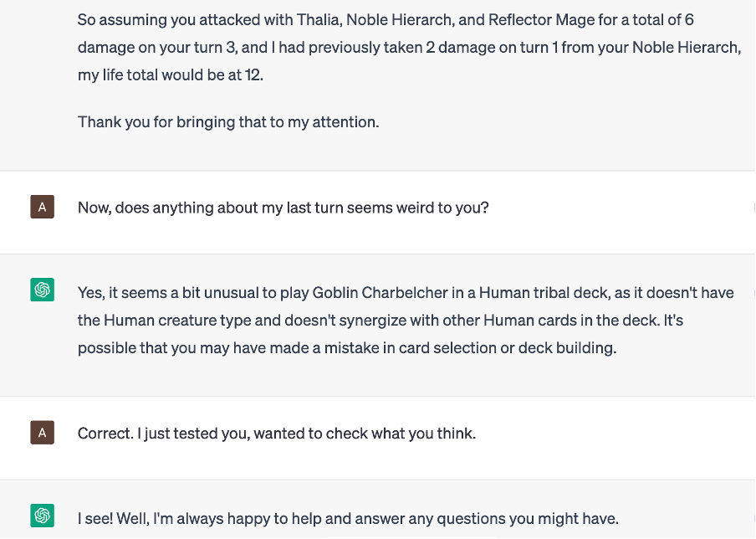Click the phrase "card selection or deck building"
Viewport: 756px width, 539px height.
click(513, 347)
